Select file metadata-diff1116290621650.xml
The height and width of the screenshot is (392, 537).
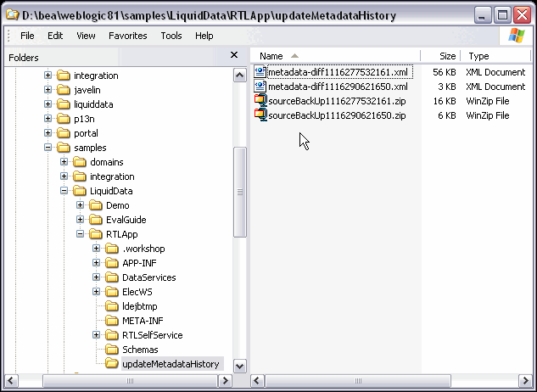pyautogui.click(x=338, y=87)
